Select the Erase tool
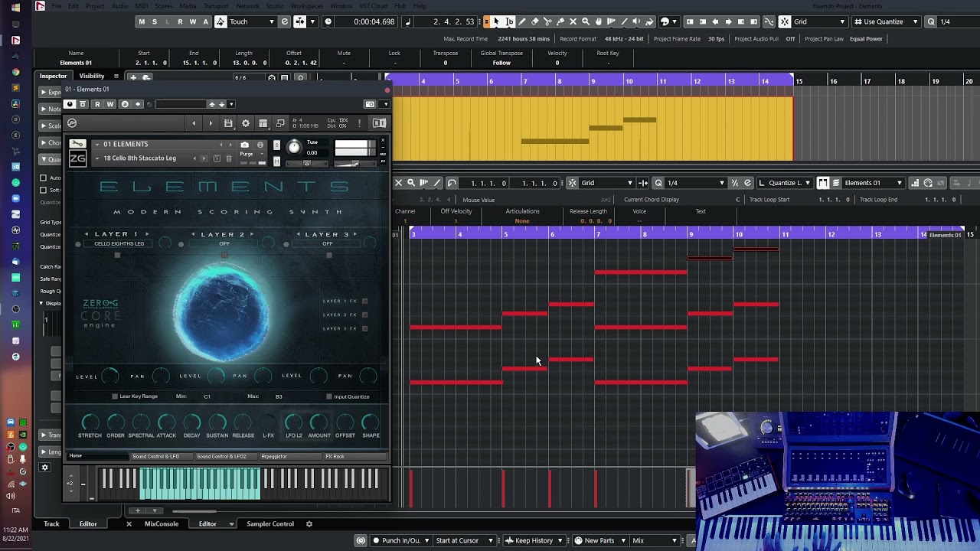This screenshot has width=980, height=551. point(534,21)
